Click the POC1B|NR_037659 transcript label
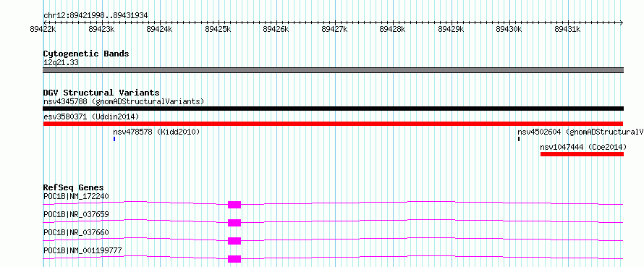Viewport: 644px width, 267px height. click(x=76, y=214)
